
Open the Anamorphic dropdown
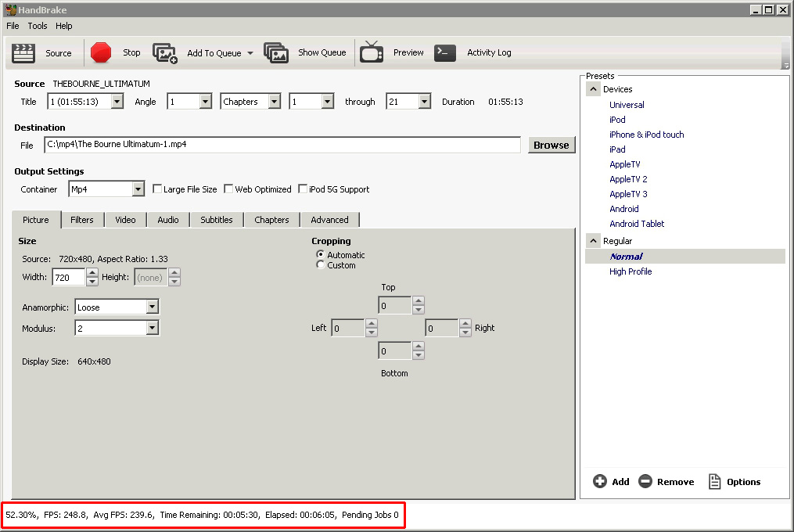click(152, 307)
